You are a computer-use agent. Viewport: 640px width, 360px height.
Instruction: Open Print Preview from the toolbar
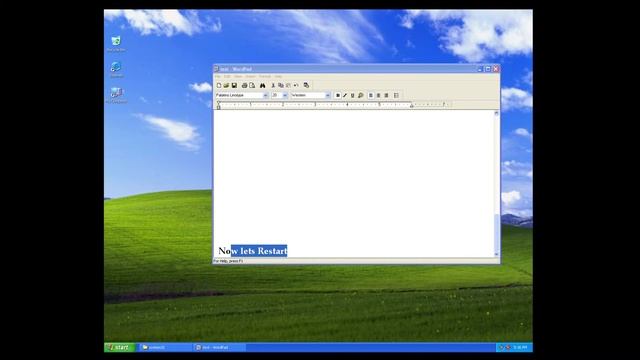(252, 85)
